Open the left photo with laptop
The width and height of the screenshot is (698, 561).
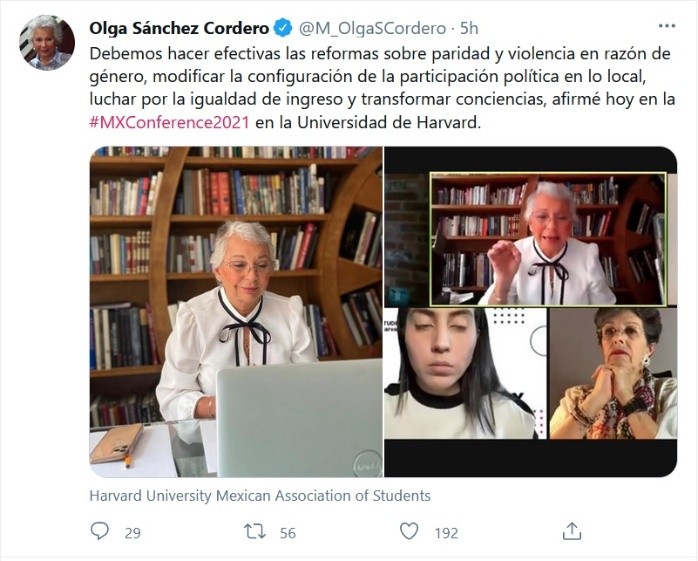point(236,312)
